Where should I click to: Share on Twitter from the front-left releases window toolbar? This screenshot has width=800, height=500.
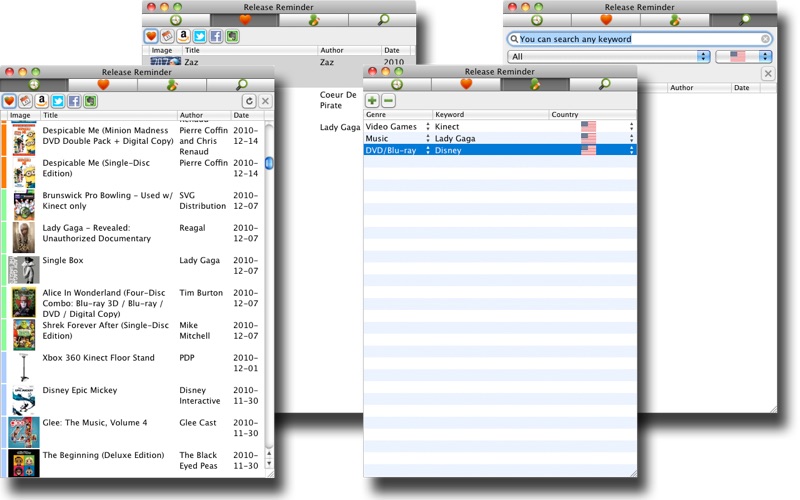tap(58, 101)
